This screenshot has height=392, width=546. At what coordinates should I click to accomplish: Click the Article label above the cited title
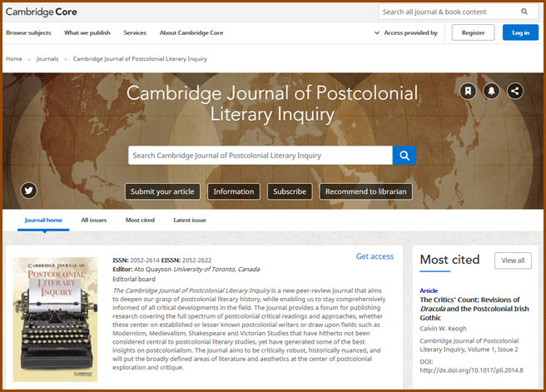[x=429, y=290]
